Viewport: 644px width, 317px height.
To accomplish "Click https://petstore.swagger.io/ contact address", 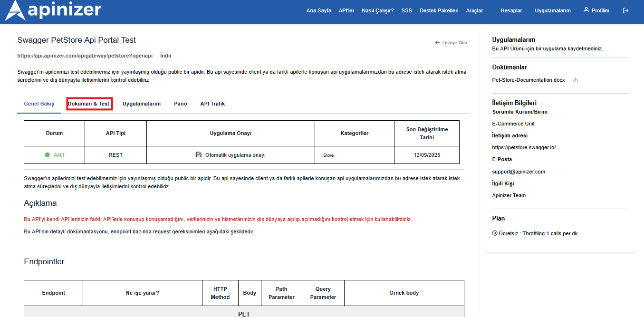I will (x=524, y=147).
